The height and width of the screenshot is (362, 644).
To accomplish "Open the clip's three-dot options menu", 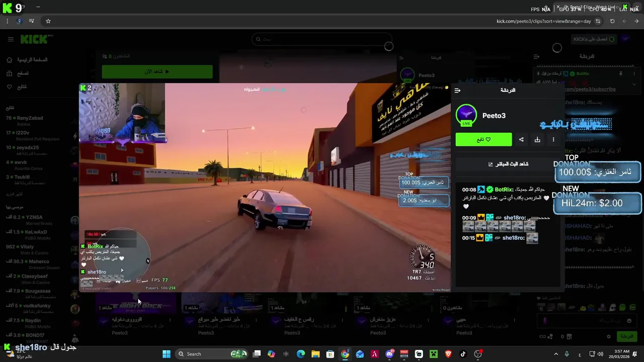I will [553, 140].
